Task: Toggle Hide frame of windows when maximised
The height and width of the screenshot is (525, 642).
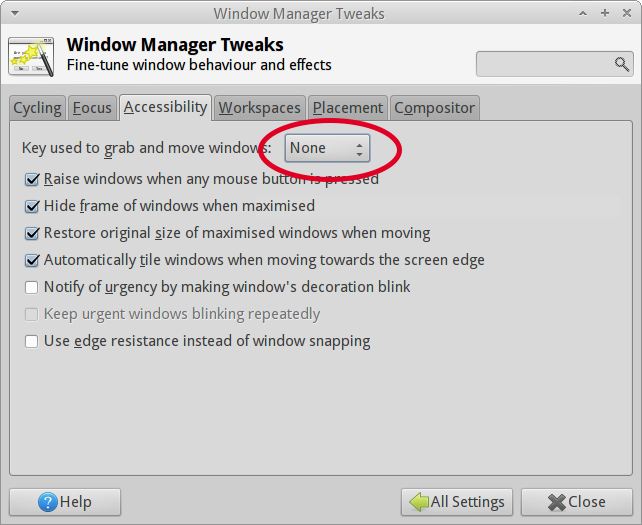Action: tap(32, 206)
